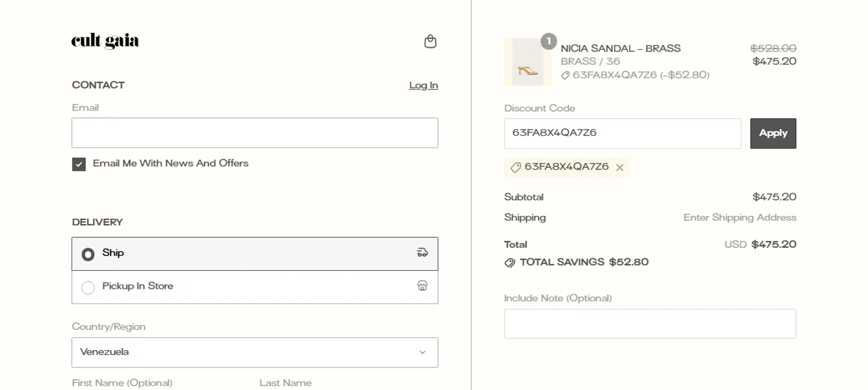Click the TOTAL SAVINGS $52.80 label
868x390 pixels.
click(584, 262)
